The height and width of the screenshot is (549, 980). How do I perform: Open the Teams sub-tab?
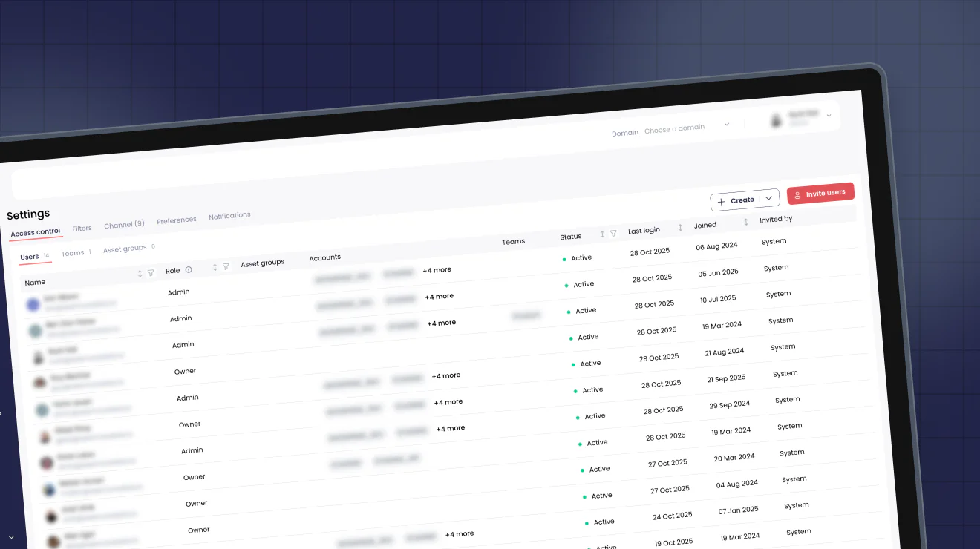71,252
